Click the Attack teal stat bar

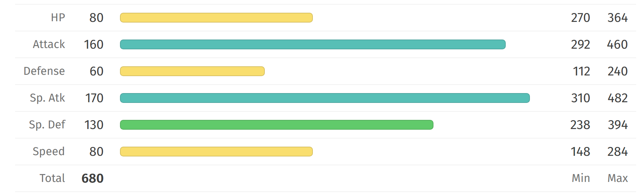point(313,44)
